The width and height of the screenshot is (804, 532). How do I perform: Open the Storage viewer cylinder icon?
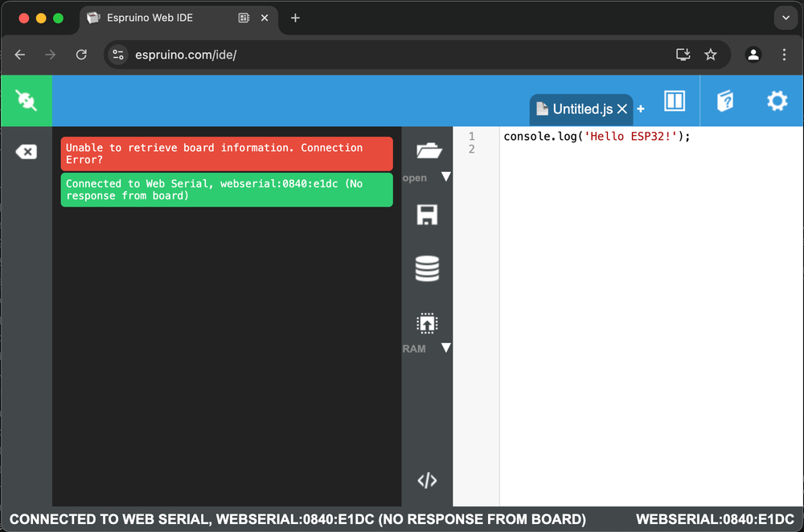point(427,268)
